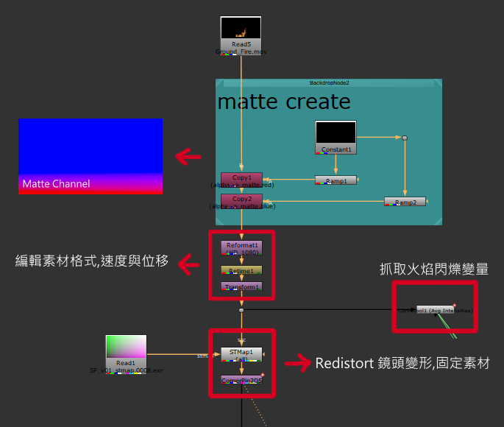Select the Copy2 node
The height and width of the screenshot is (427, 504).
(x=241, y=200)
